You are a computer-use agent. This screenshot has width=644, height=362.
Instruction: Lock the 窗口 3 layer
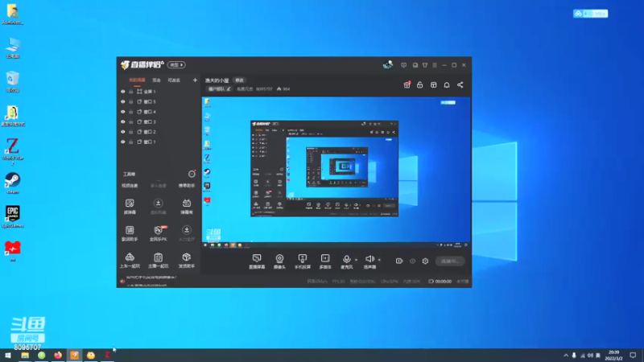pyautogui.click(x=131, y=122)
